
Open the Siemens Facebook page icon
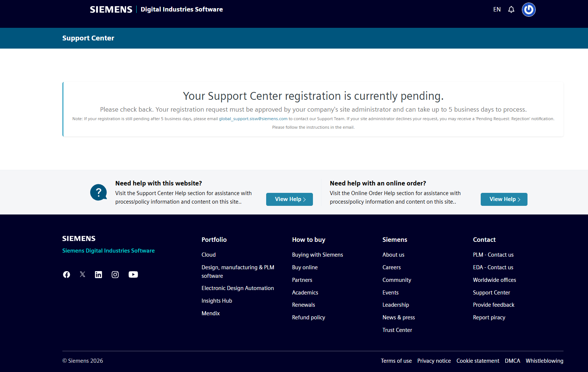66,274
